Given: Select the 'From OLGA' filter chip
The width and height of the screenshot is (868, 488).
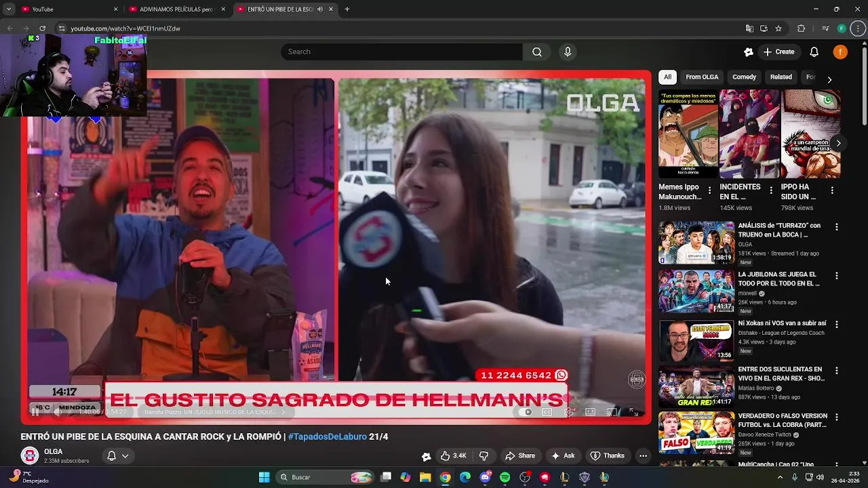Looking at the screenshot, I should tap(702, 77).
